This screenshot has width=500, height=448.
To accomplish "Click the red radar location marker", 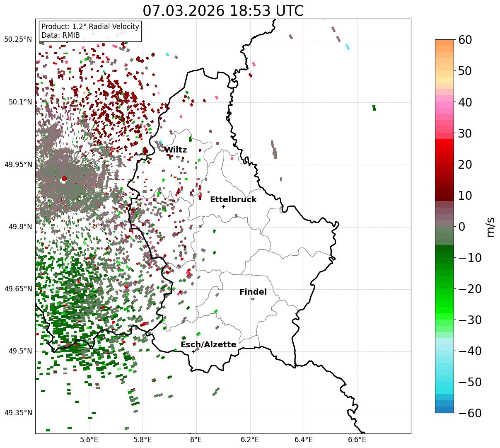I will pos(64,179).
